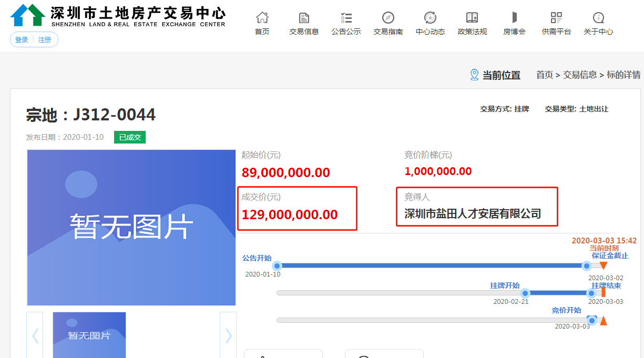Click the 竞得人 label

click(x=417, y=197)
